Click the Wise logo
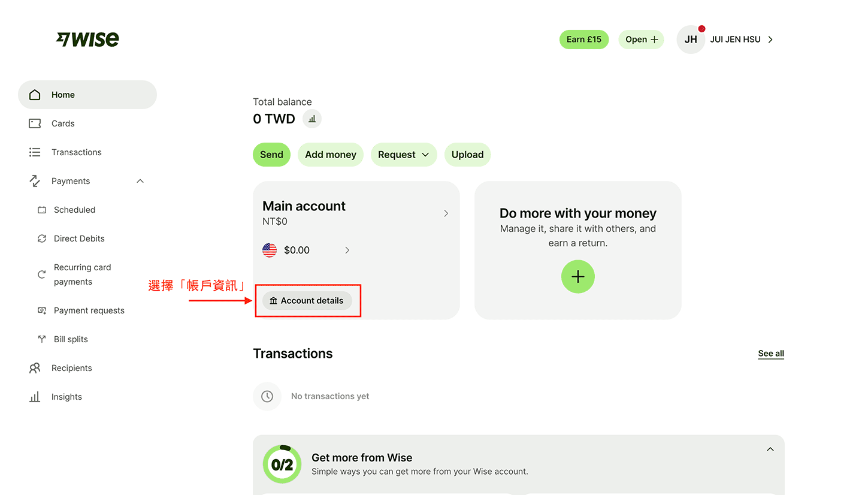The image size is (868, 495). [87, 39]
